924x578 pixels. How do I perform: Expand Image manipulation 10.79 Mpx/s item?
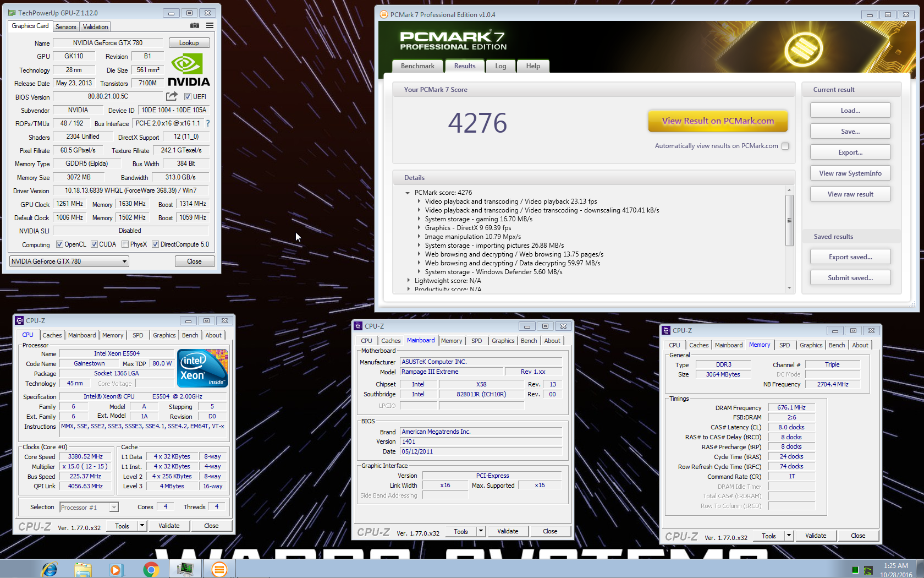pos(419,237)
